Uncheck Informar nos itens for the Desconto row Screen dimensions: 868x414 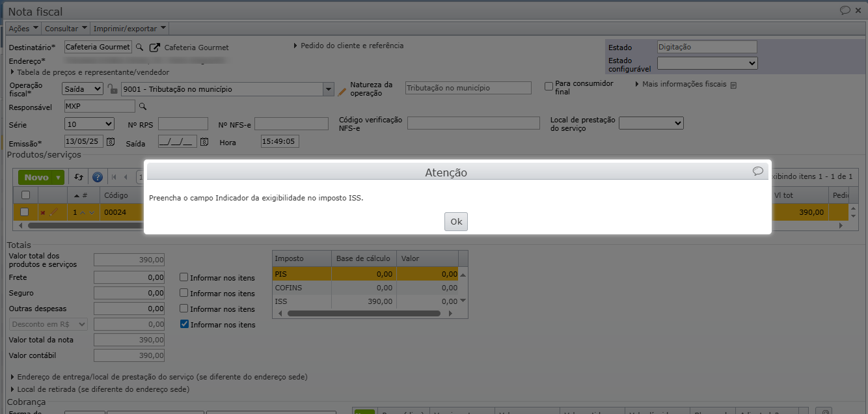pos(184,324)
